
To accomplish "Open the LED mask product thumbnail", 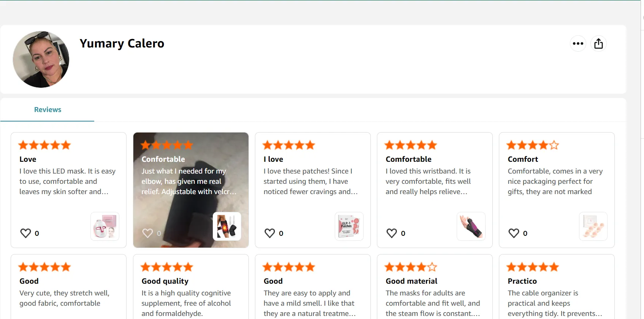I will pyautogui.click(x=105, y=226).
